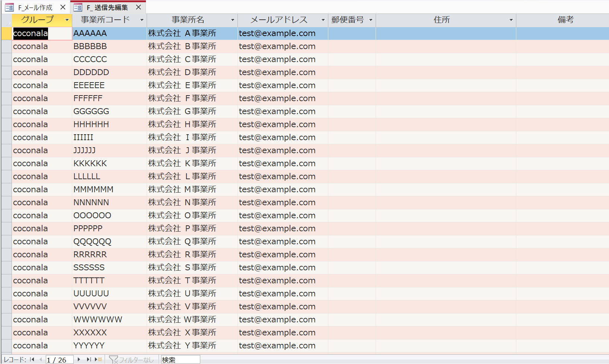Close the F_メール作成 tab
Image resolution: width=609 pixels, height=364 pixels.
coord(63,7)
